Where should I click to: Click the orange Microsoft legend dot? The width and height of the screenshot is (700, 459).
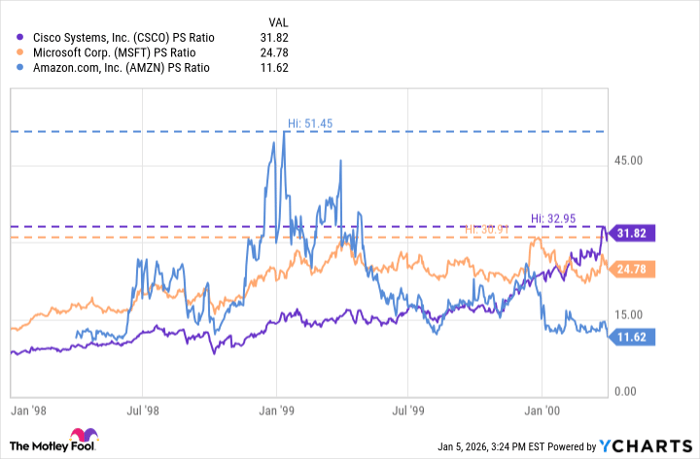tap(20, 52)
